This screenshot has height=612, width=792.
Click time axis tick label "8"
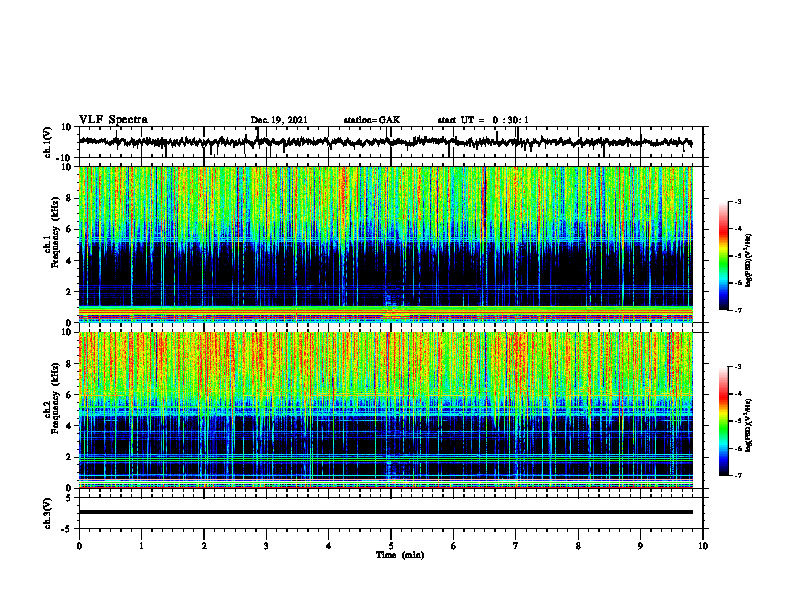[x=578, y=546]
